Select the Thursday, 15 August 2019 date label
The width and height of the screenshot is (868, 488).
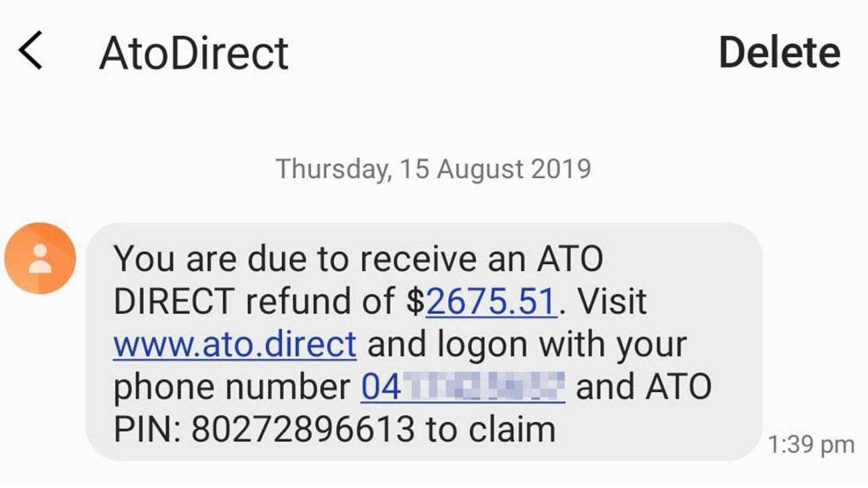433,169
